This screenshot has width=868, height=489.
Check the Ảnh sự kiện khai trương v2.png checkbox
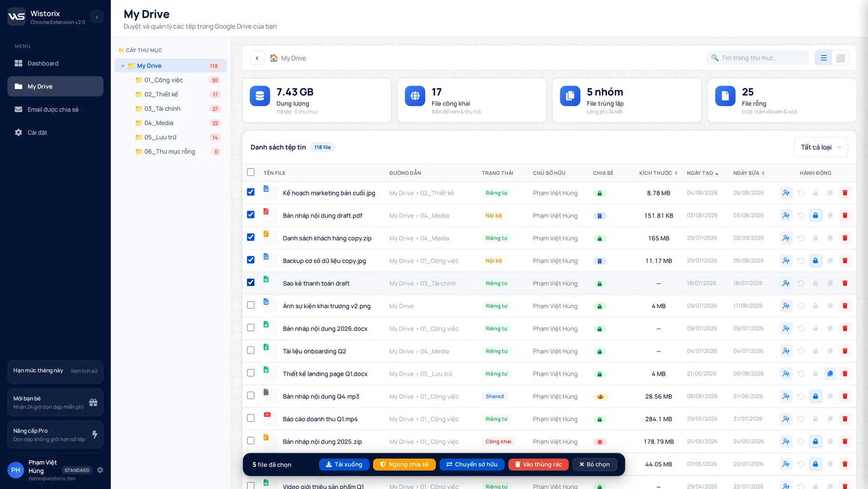pyautogui.click(x=251, y=305)
